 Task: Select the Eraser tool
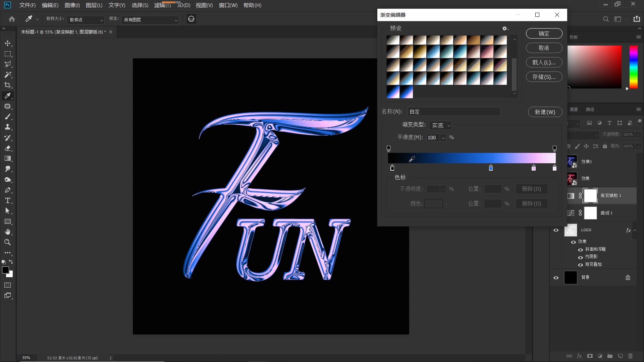tap(8, 148)
